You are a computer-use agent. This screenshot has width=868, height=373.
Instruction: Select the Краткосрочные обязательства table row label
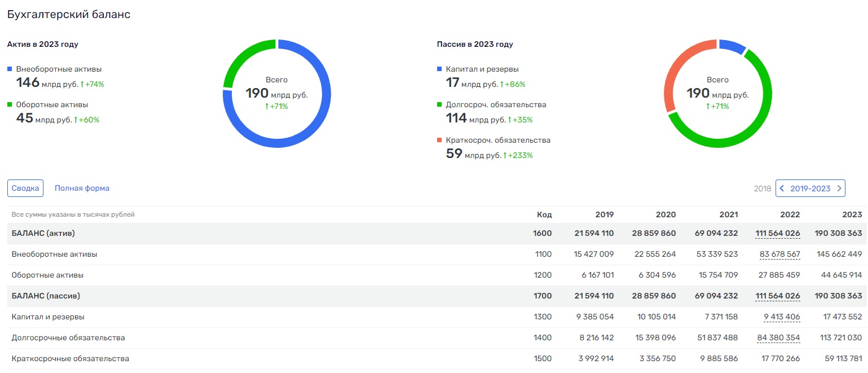(71, 358)
